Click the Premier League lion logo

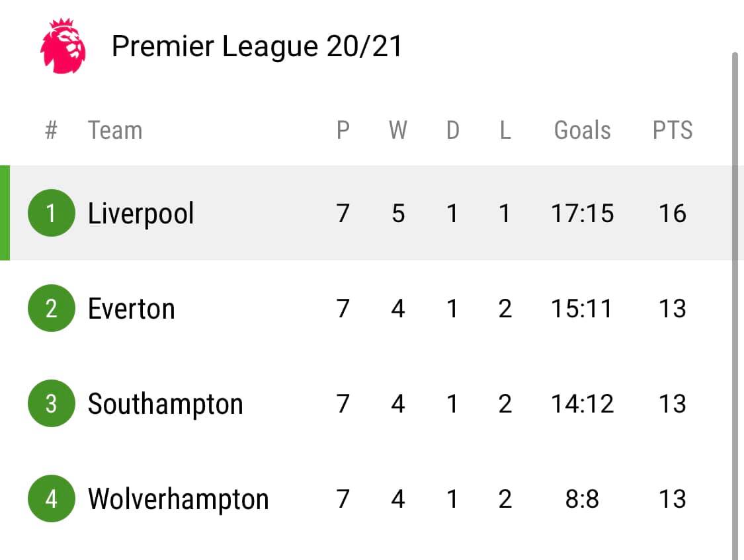[63, 46]
